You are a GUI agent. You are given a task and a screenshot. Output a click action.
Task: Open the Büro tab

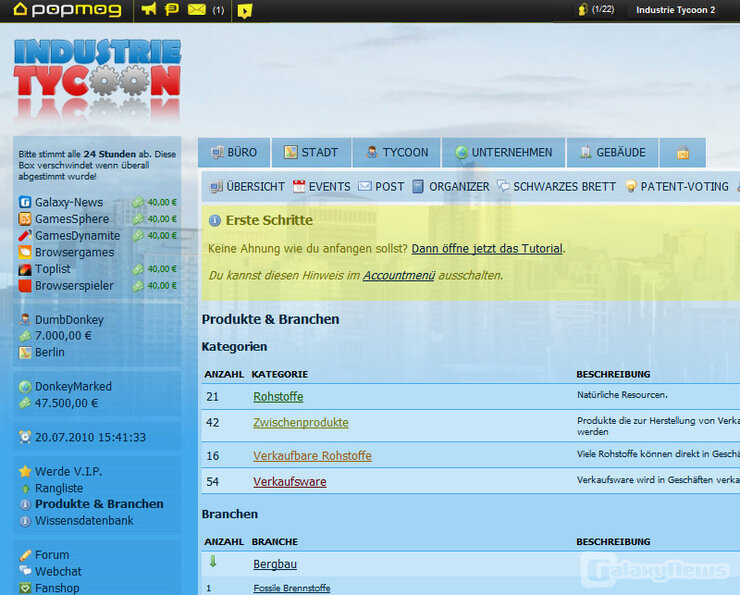click(x=234, y=152)
